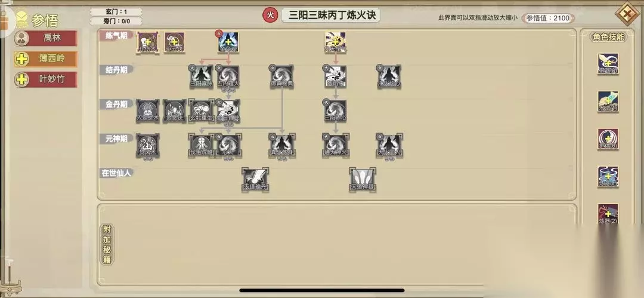Select character 禹林 in the left list
Image resolution: width=644 pixels, height=298 pixels.
pos(45,38)
